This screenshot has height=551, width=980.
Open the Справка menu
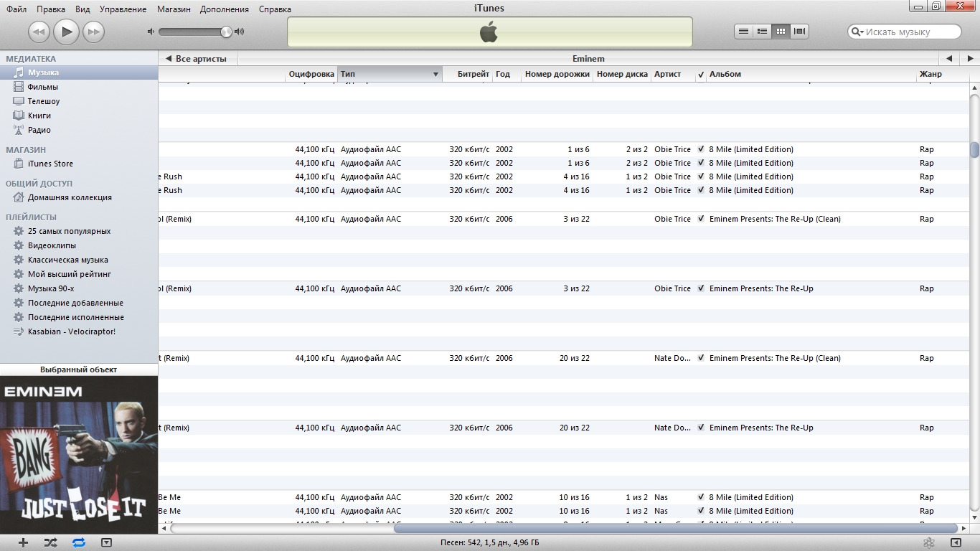(274, 9)
